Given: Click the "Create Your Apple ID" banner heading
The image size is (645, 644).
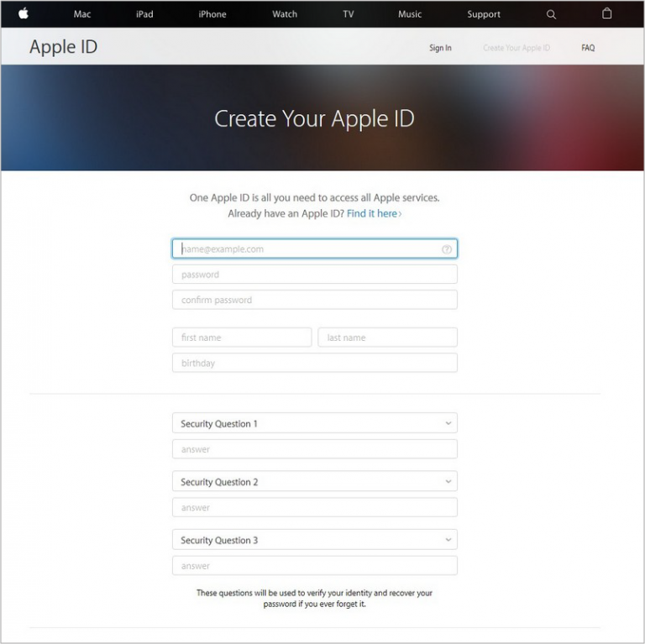Looking at the screenshot, I should [x=314, y=119].
